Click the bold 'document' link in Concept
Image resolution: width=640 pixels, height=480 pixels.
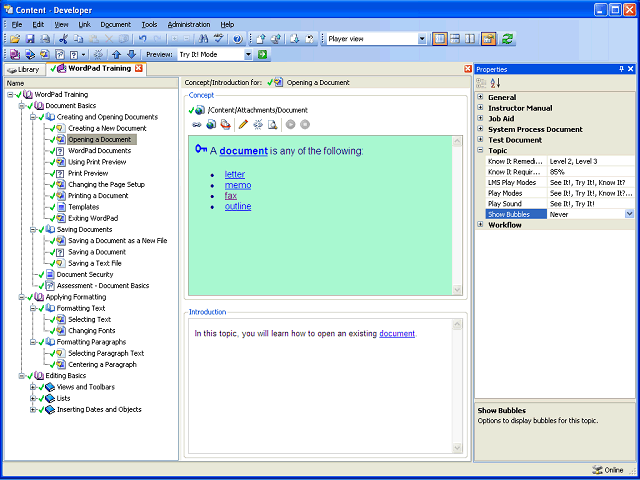pyautogui.click(x=244, y=151)
